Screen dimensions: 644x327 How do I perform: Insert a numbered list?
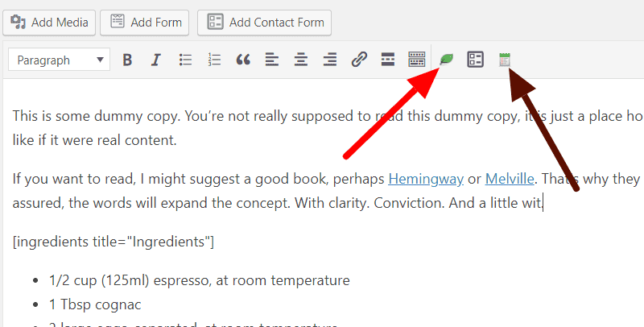point(214,60)
